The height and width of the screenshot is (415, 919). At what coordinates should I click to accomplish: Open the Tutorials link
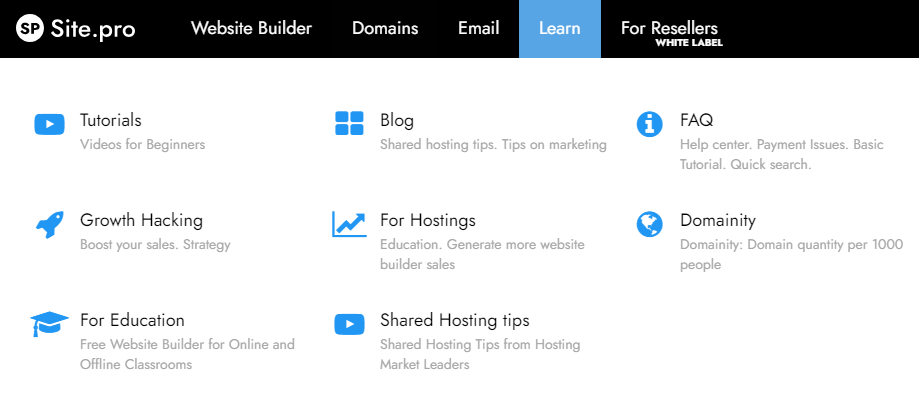pos(111,120)
